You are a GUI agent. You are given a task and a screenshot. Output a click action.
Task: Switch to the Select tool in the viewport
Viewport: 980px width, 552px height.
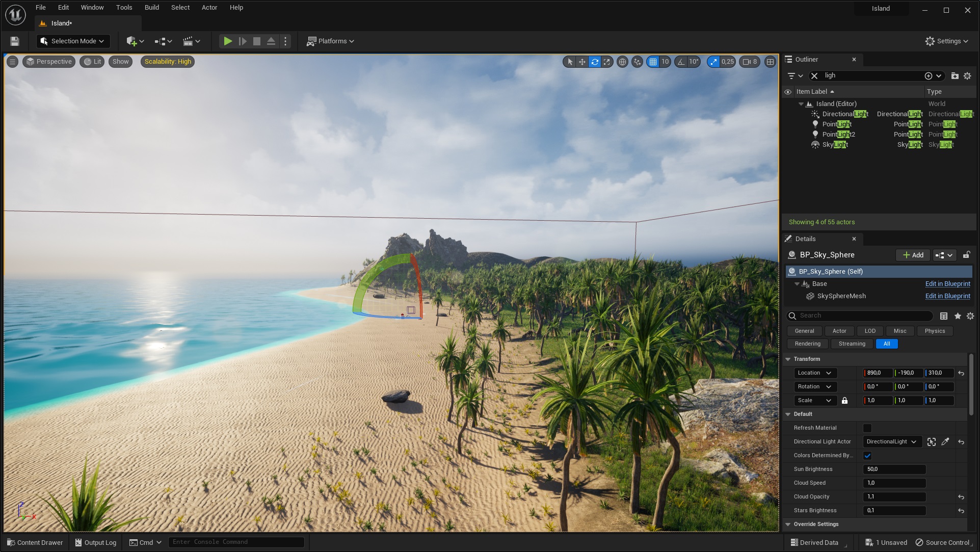pyautogui.click(x=569, y=61)
